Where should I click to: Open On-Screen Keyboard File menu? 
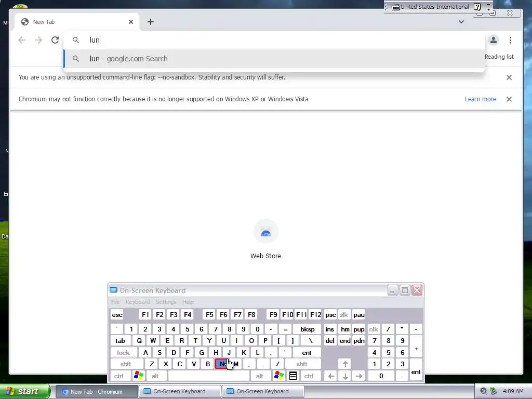click(x=115, y=302)
